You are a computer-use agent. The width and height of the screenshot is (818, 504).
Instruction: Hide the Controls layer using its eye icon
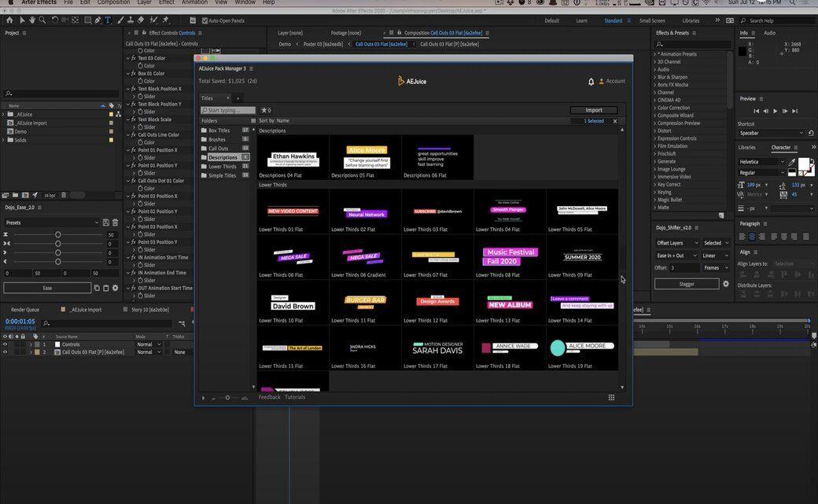pyautogui.click(x=5, y=344)
